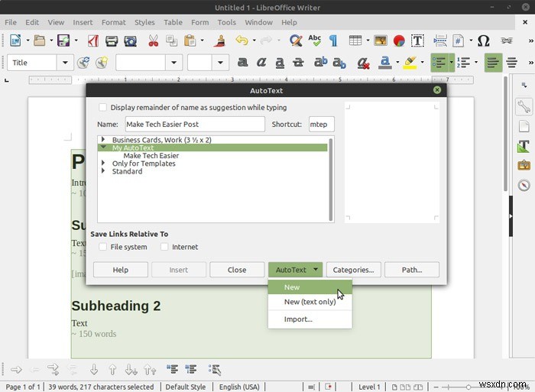
Task: Paste using the clipboard icon
Action: [190, 40]
